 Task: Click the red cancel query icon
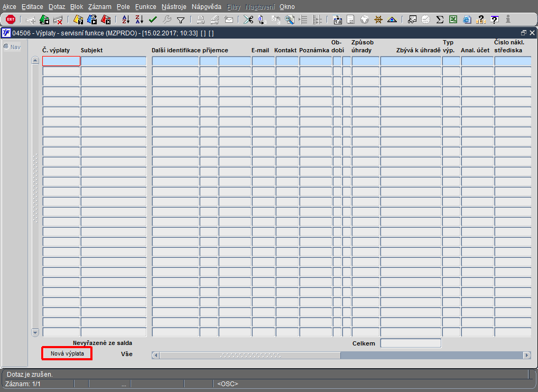click(x=106, y=20)
